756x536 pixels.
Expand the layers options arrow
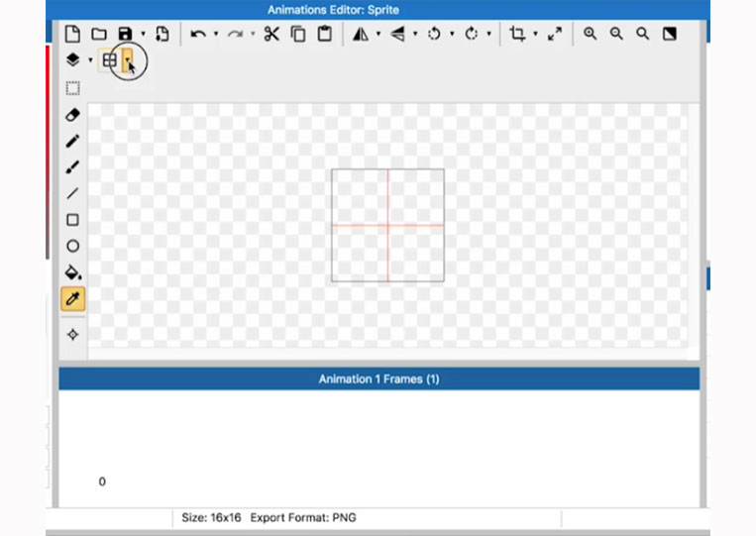point(90,60)
